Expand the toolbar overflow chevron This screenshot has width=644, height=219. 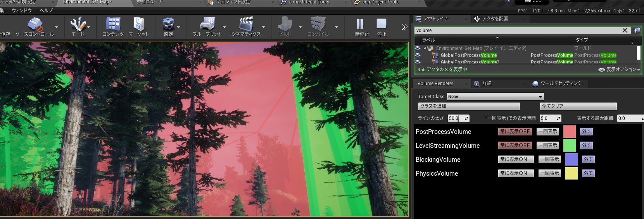pyautogui.click(x=405, y=27)
